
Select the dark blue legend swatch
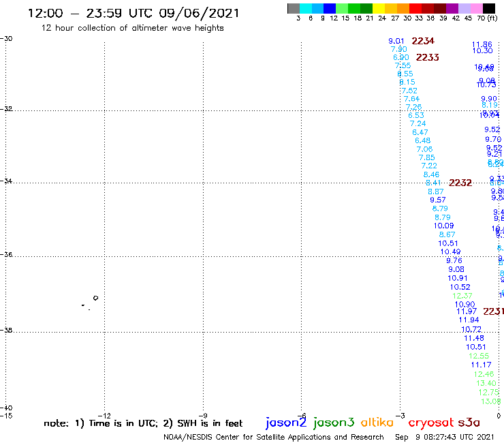click(x=330, y=8)
